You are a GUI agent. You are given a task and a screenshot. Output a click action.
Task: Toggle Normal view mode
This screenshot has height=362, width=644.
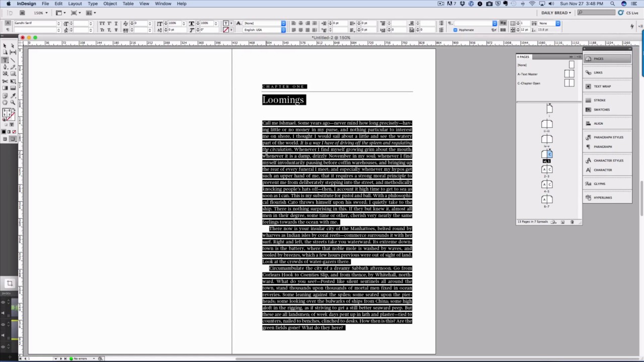(5, 138)
